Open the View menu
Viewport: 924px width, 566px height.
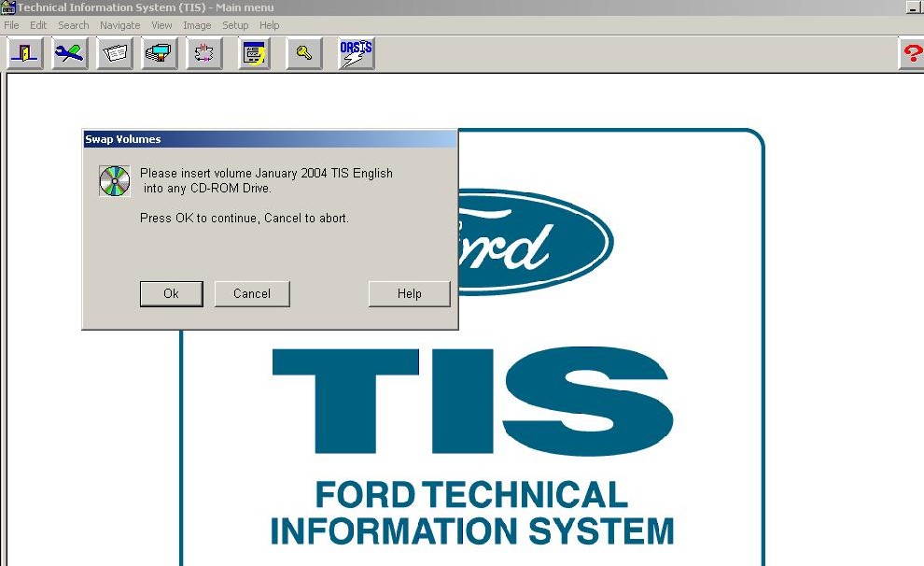161,25
